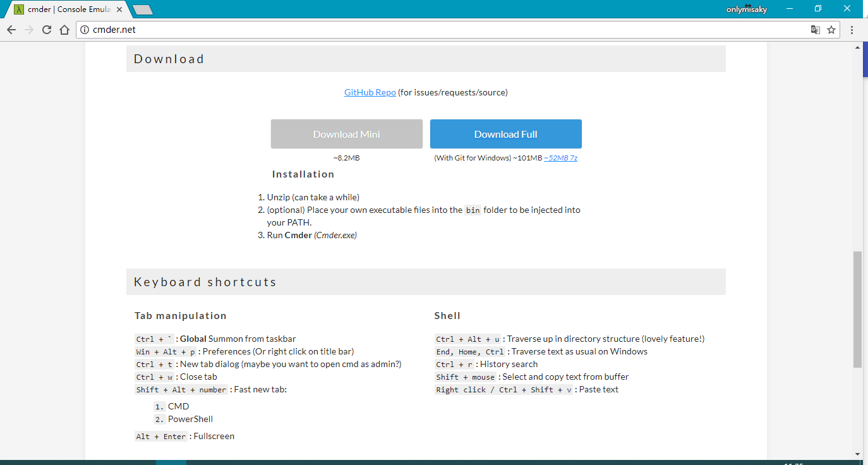Translate this page icon
Image resolution: width=868 pixels, height=465 pixels.
tap(816, 30)
